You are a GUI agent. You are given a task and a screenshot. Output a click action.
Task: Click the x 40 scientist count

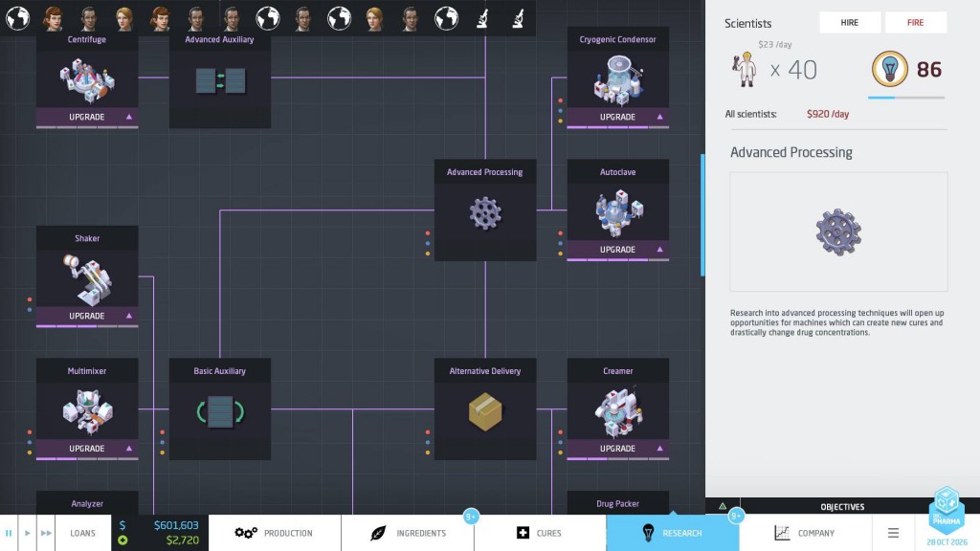pos(793,70)
